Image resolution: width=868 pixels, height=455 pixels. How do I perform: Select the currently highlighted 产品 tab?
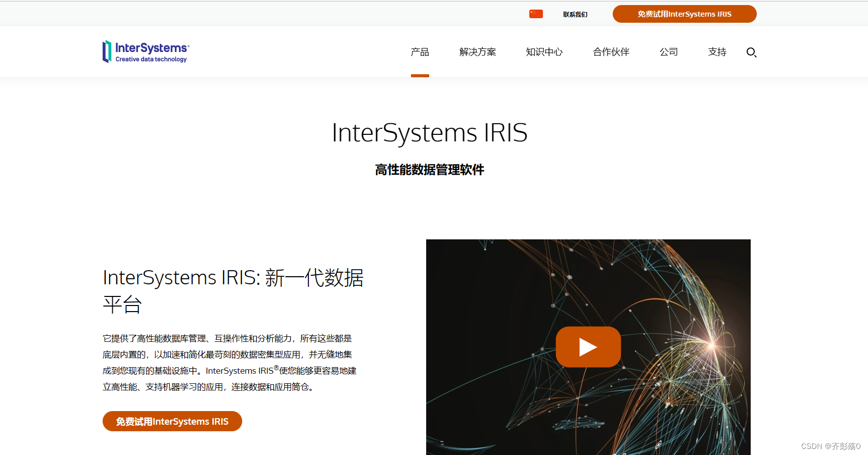pos(420,52)
